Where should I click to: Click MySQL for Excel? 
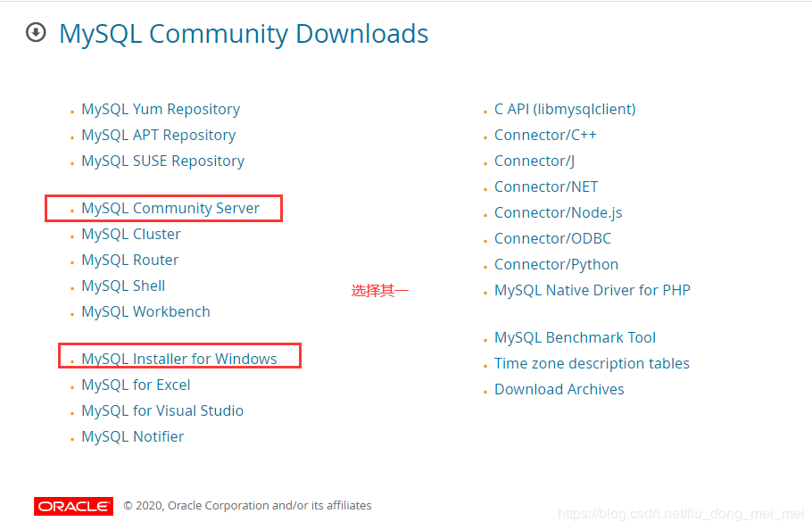(x=136, y=385)
